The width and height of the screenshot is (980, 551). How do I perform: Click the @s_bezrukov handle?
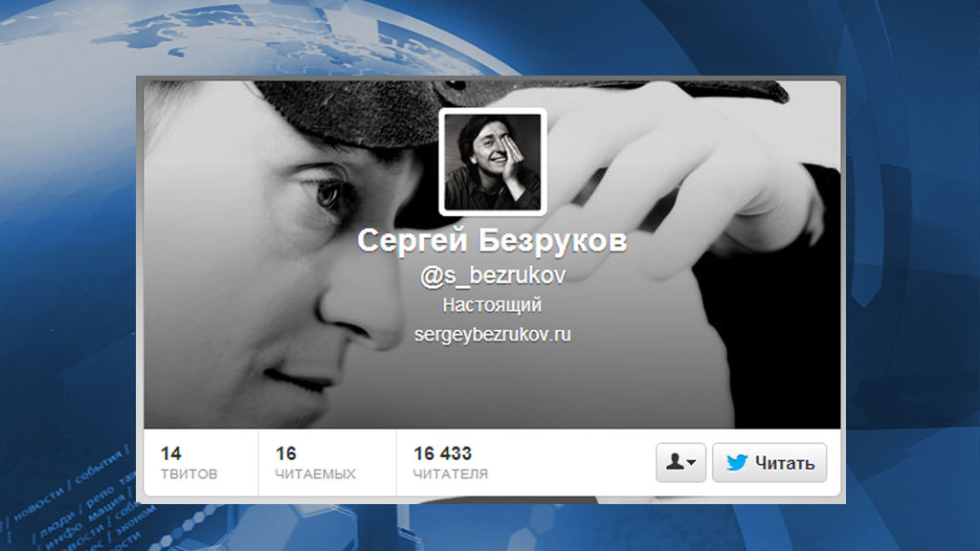(493, 275)
